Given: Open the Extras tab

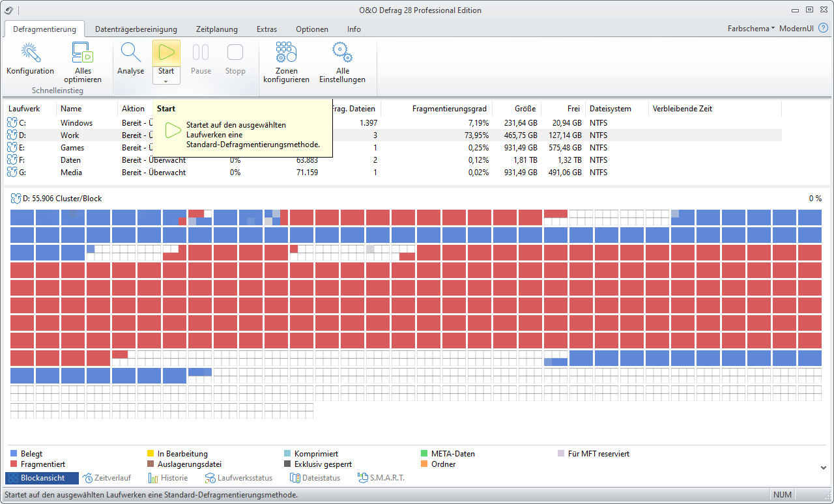Looking at the screenshot, I should coord(266,29).
